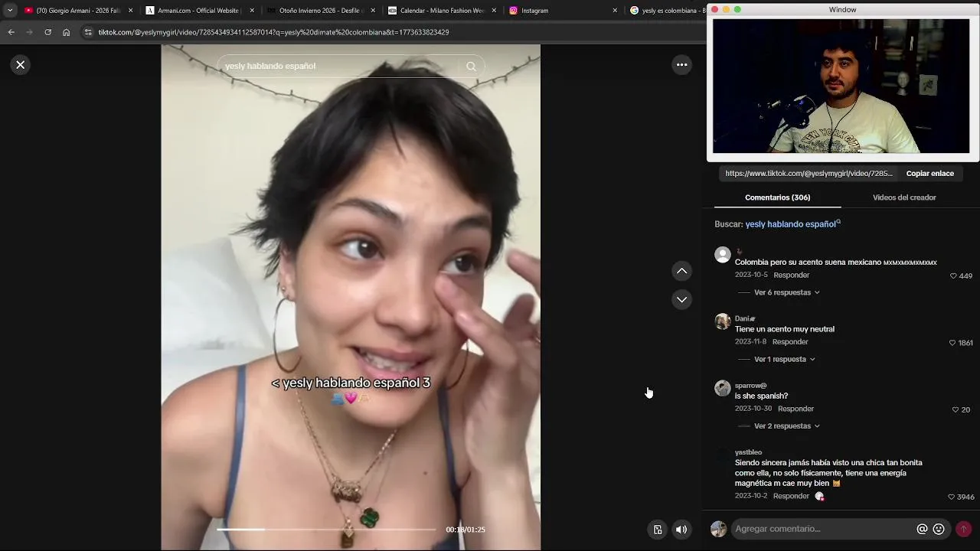Click username yastbleo
980x551 pixels.
pyautogui.click(x=748, y=452)
